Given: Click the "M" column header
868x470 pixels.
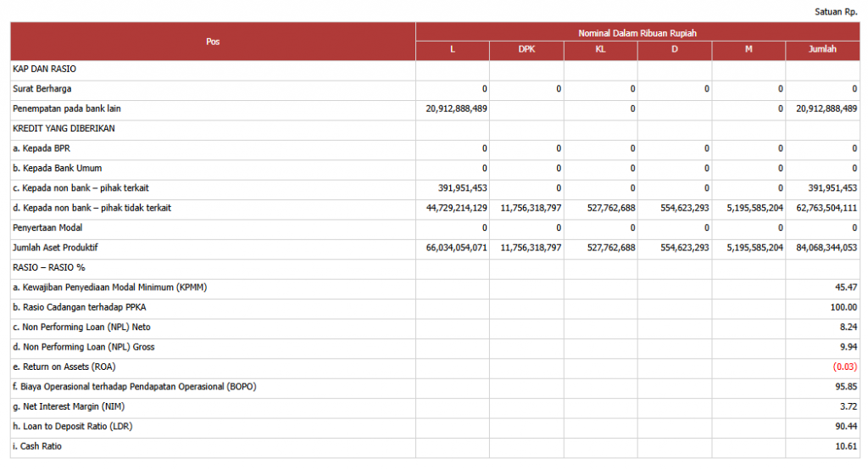Looking at the screenshot, I should 748,50.
